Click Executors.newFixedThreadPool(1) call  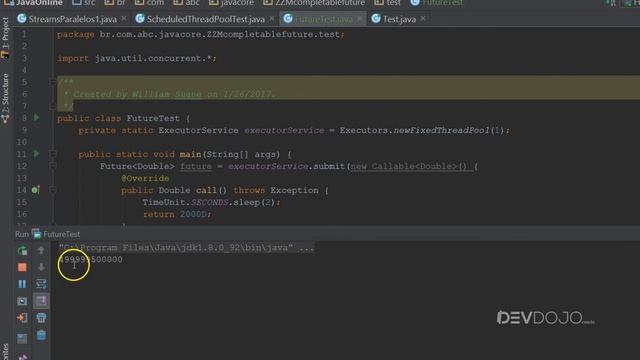pyautogui.click(x=423, y=130)
